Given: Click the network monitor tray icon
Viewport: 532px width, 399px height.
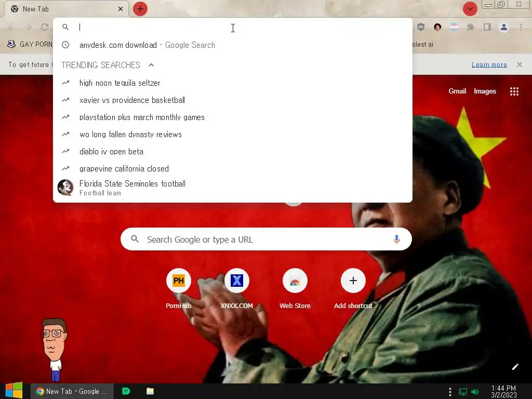Looking at the screenshot, I should coord(463,392).
